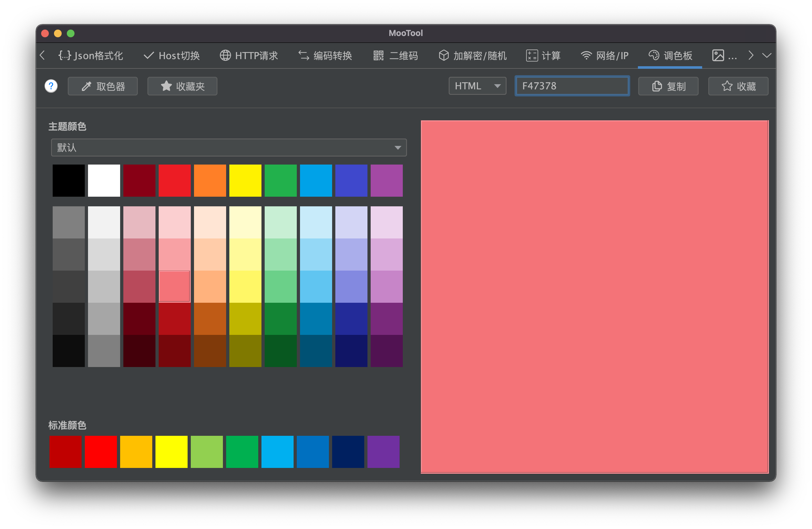This screenshot has height=529, width=812.
Task: Select the purple standard color swatch
Action: [x=383, y=452]
